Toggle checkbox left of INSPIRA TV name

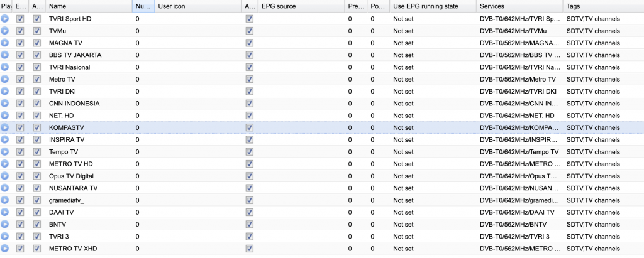tap(36, 139)
